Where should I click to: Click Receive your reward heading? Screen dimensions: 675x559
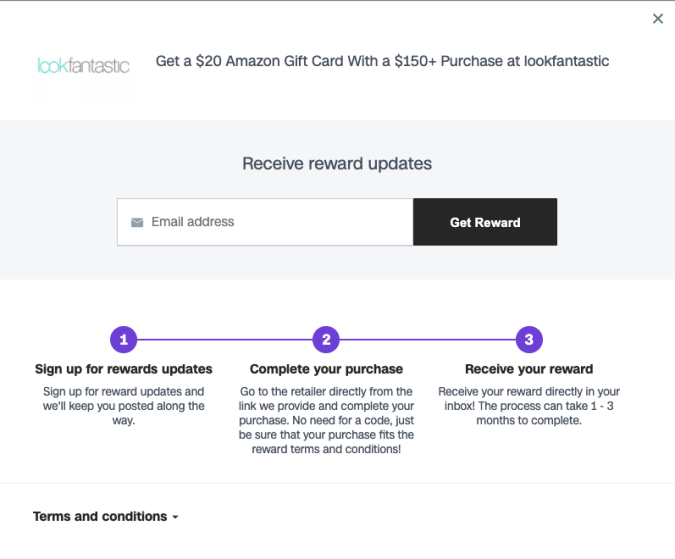(x=529, y=369)
